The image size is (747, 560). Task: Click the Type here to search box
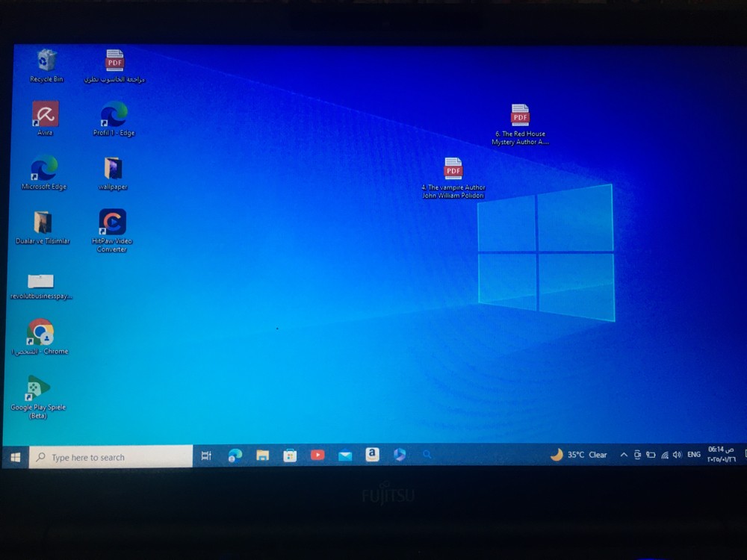[111, 457]
